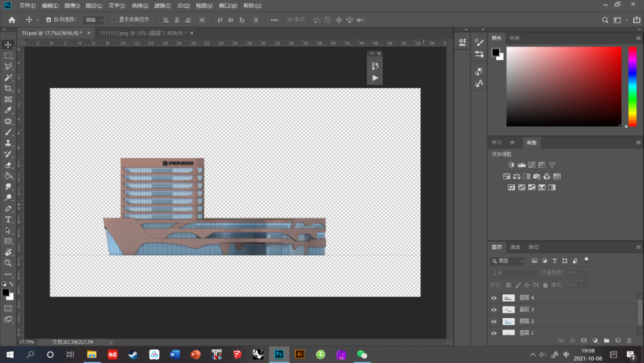This screenshot has height=363, width=644.
Task: Uncheck the 自动选择 checkbox
Action: click(49, 20)
